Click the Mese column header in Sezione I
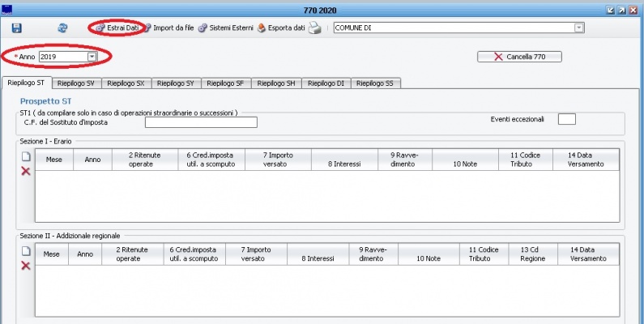 pos(54,160)
